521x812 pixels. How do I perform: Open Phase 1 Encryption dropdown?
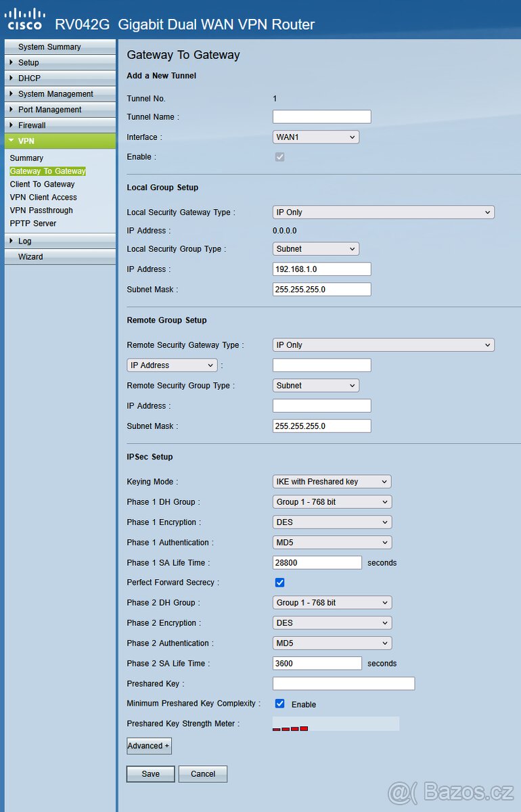[332, 522]
